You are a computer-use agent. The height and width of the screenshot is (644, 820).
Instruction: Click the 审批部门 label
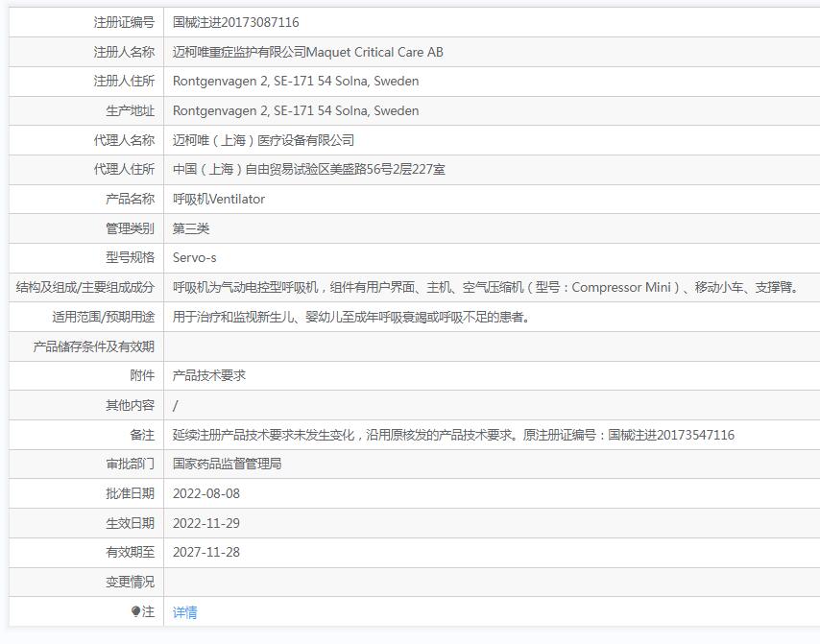[x=131, y=464]
